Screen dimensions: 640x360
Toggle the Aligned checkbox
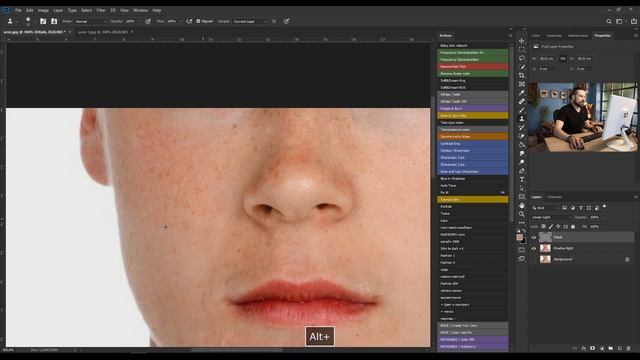pos(198,21)
